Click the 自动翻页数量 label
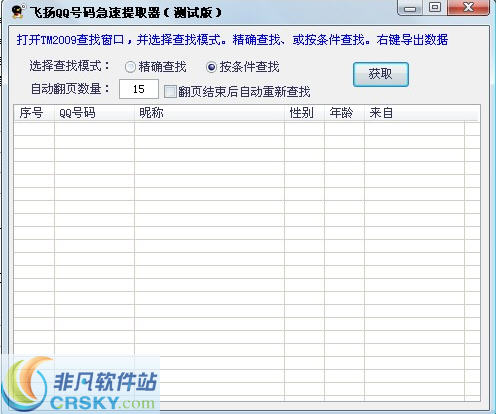This screenshot has width=496, height=414. tap(70, 89)
